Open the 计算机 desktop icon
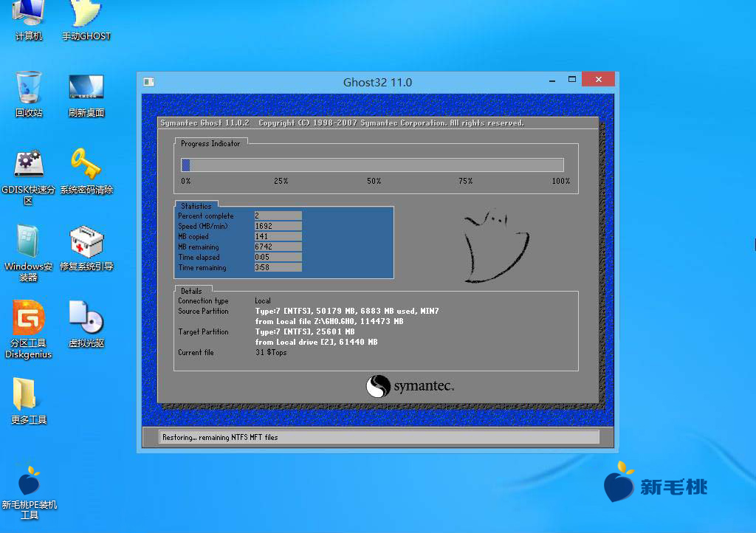The height and width of the screenshot is (533, 756). pyautogui.click(x=29, y=20)
